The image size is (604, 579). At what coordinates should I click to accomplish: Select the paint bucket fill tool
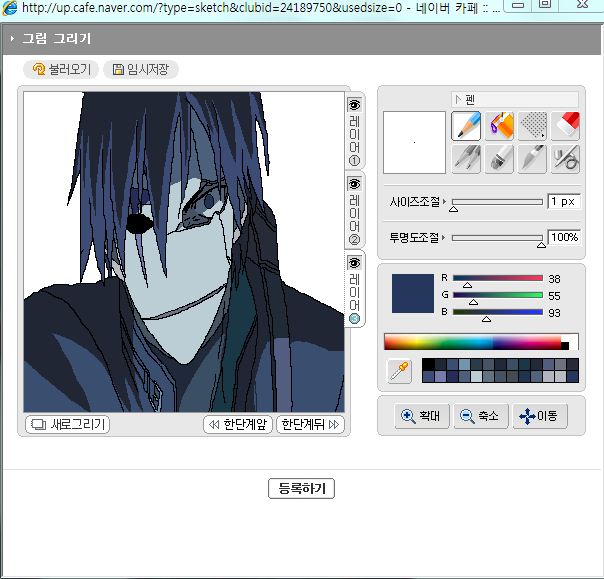[x=499, y=126]
